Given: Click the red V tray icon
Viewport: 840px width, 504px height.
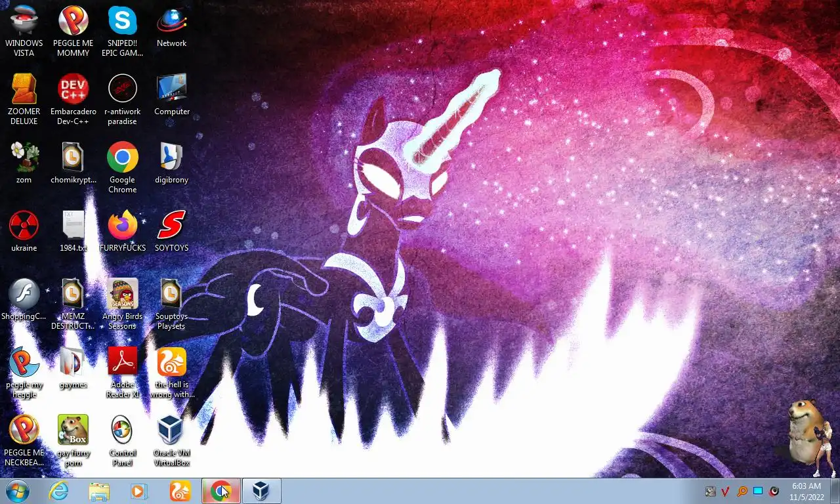Looking at the screenshot, I should (726, 492).
